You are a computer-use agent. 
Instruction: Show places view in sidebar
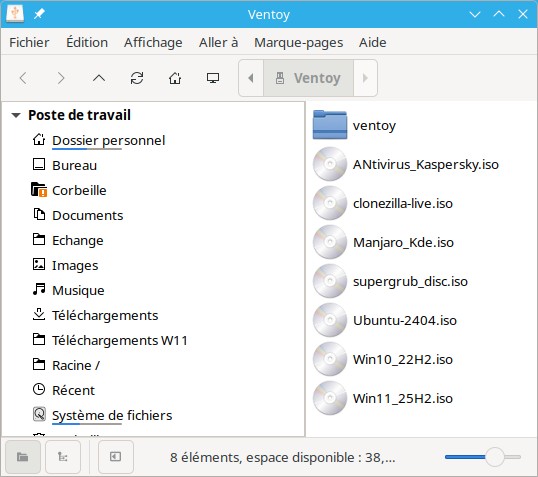pyautogui.click(x=23, y=457)
